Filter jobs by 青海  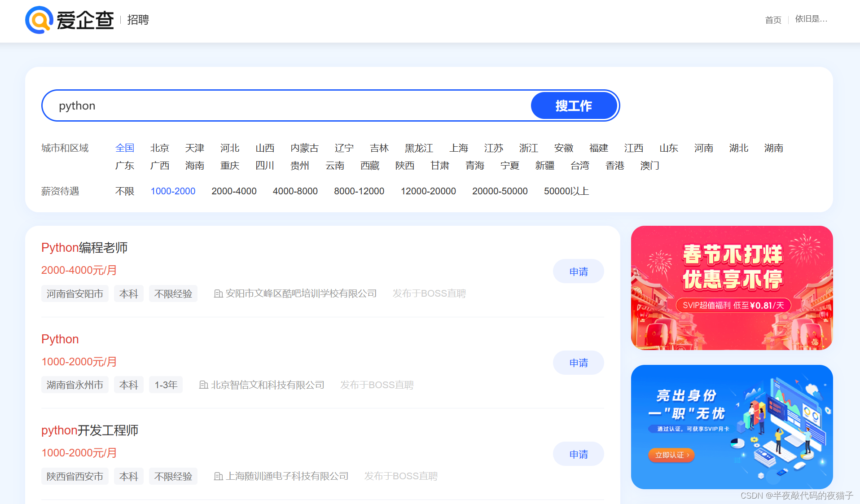click(x=475, y=166)
